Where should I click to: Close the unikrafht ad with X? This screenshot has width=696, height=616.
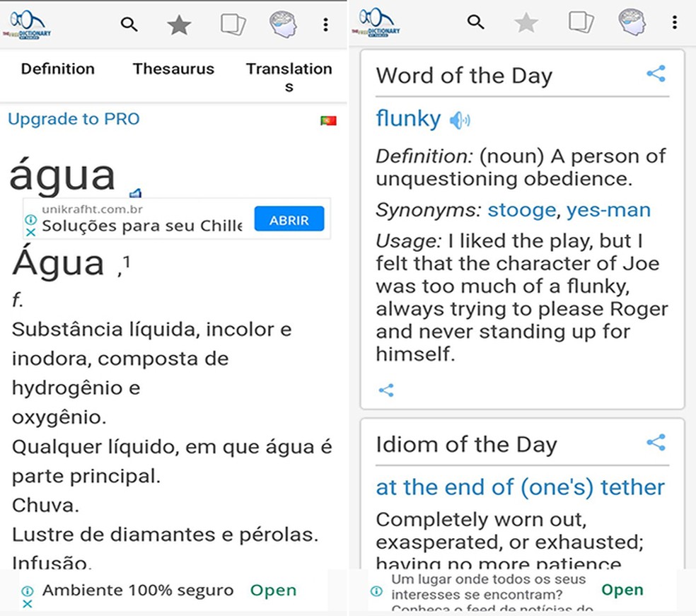(x=30, y=232)
